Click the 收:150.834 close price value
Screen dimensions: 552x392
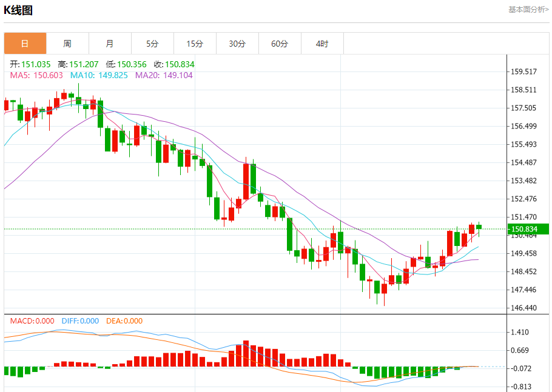[174, 64]
